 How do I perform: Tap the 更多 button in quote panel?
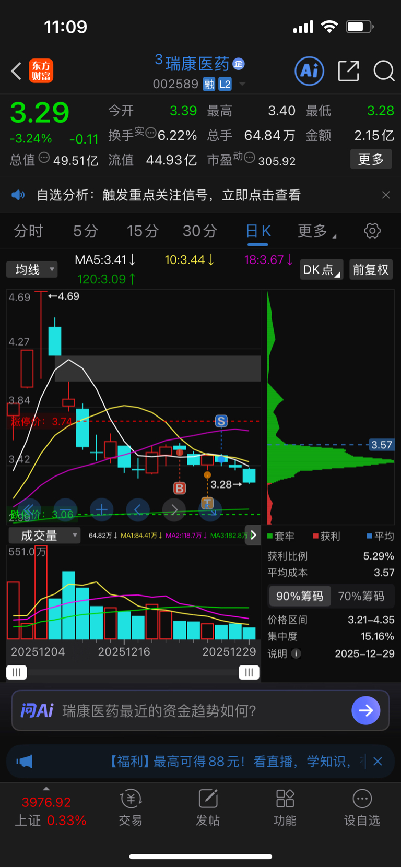(x=371, y=159)
